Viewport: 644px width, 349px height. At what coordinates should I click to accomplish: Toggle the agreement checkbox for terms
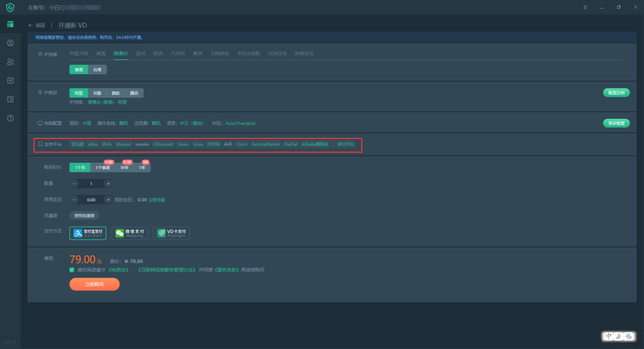pyautogui.click(x=72, y=270)
